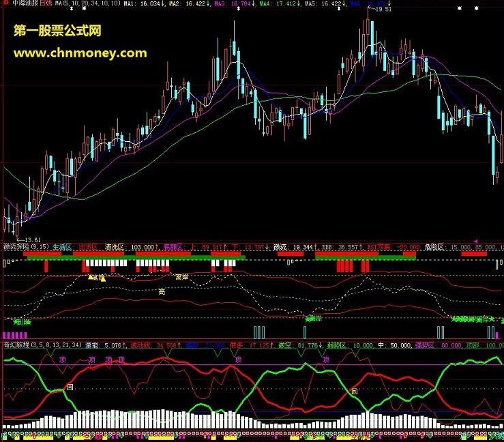Click the 弱势区: 10.000 label
504x442 pixels.
click(x=351, y=345)
